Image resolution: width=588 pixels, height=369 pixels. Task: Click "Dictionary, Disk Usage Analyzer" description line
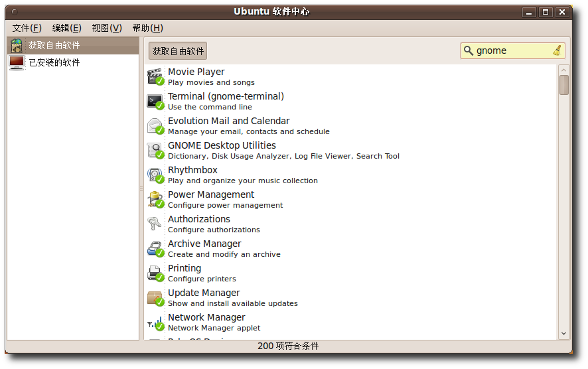[x=283, y=157]
